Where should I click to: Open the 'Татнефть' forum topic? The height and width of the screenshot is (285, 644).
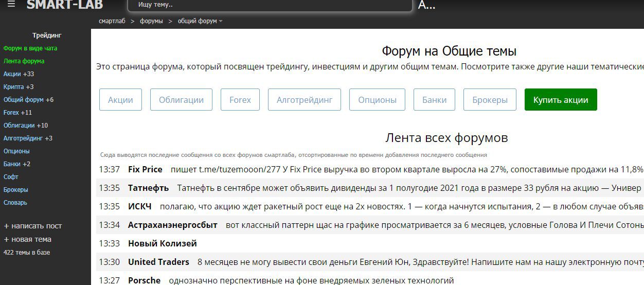(148, 188)
